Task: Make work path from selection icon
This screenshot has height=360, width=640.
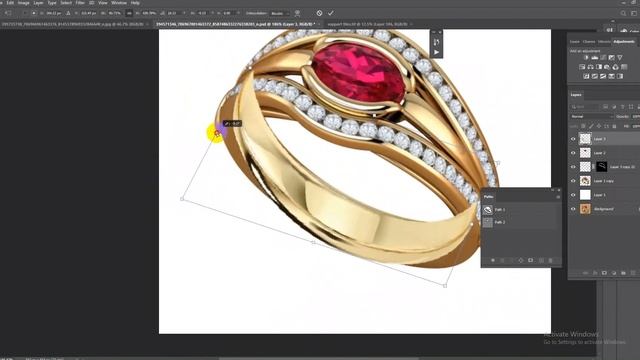Action: [x=521, y=260]
